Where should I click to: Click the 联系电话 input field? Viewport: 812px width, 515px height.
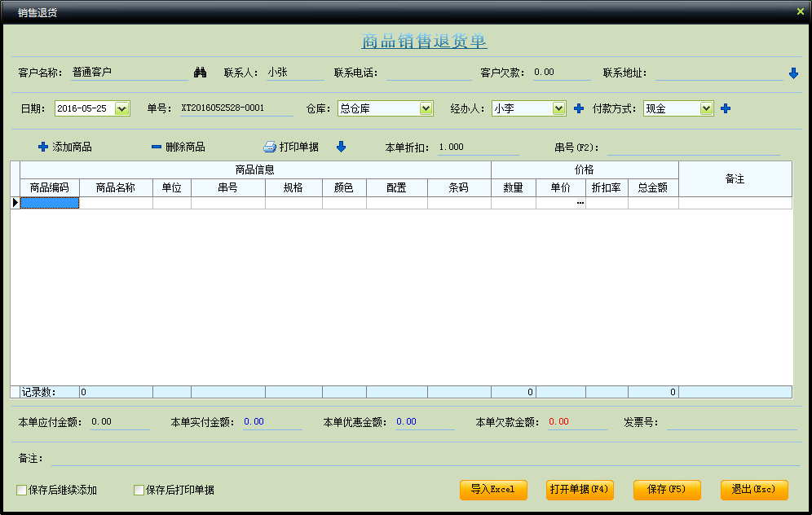coord(429,73)
